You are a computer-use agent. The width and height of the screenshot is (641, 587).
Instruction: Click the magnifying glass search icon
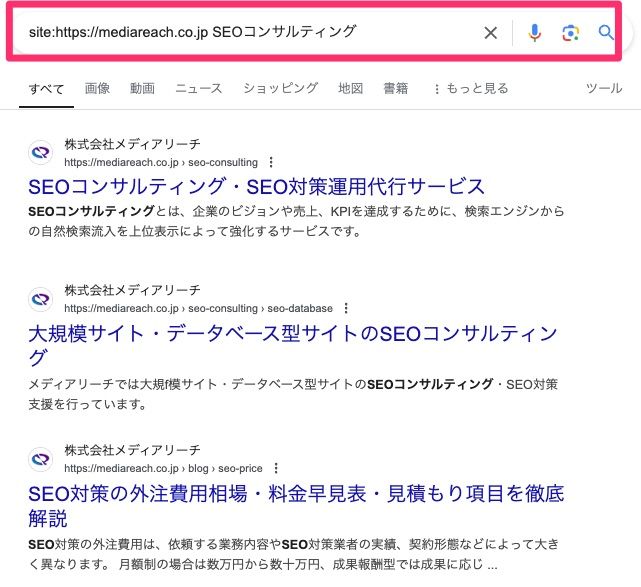coord(606,32)
